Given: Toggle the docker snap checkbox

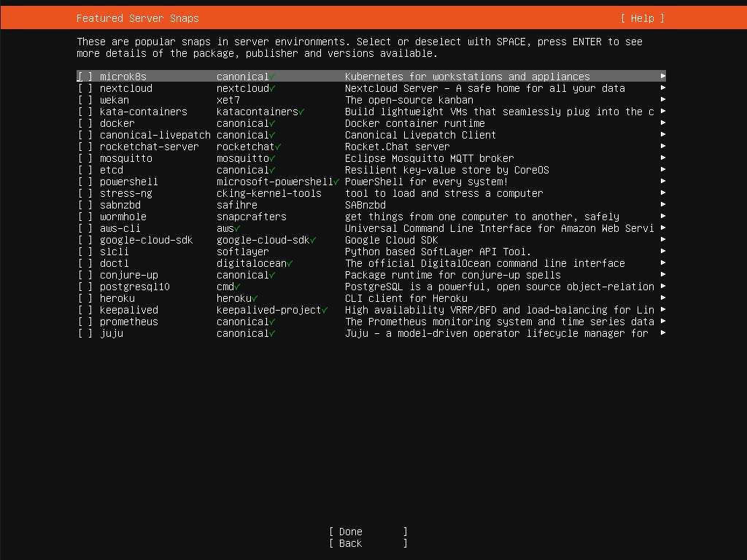Looking at the screenshot, I should 85,123.
